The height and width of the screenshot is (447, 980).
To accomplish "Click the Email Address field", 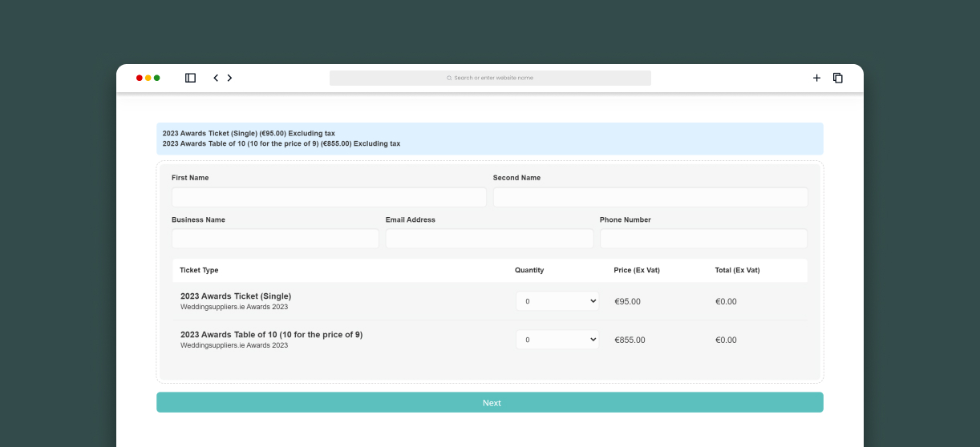I will tap(489, 239).
